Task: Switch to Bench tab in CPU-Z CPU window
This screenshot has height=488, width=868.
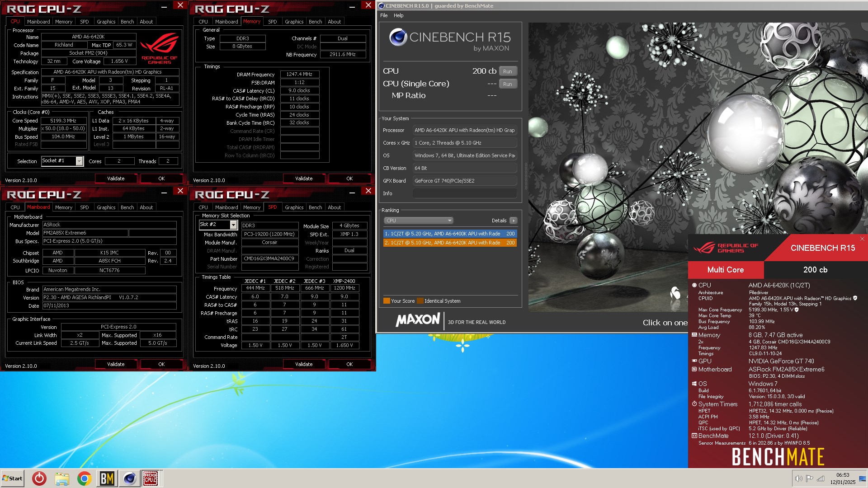Action: [127, 22]
